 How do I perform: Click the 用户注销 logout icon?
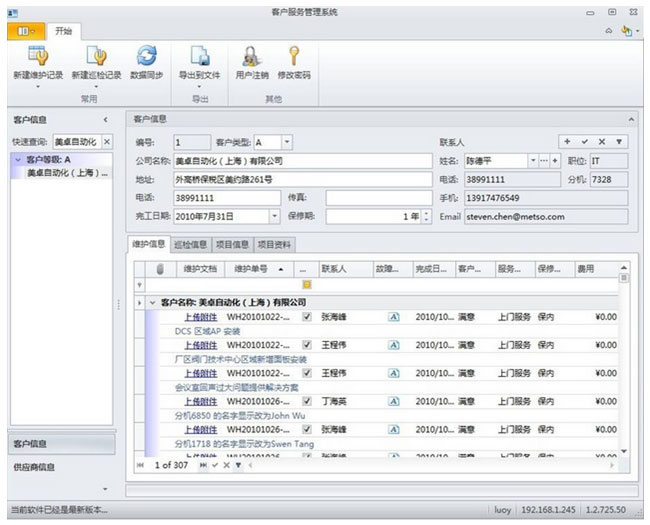tap(251, 56)
